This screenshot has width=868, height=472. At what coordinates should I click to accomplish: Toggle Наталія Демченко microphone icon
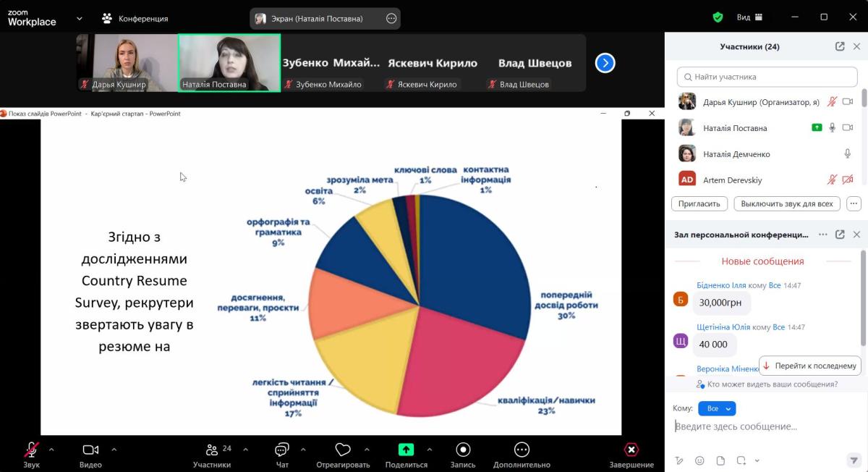click(848, 153)
